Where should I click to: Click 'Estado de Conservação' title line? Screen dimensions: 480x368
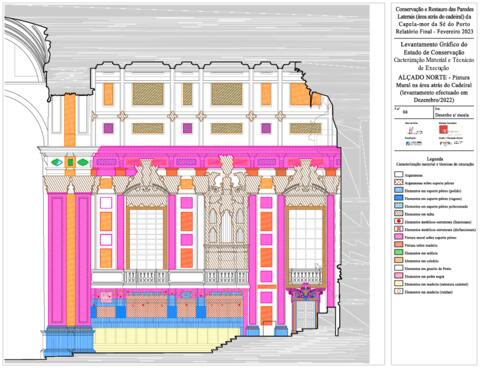434,52
